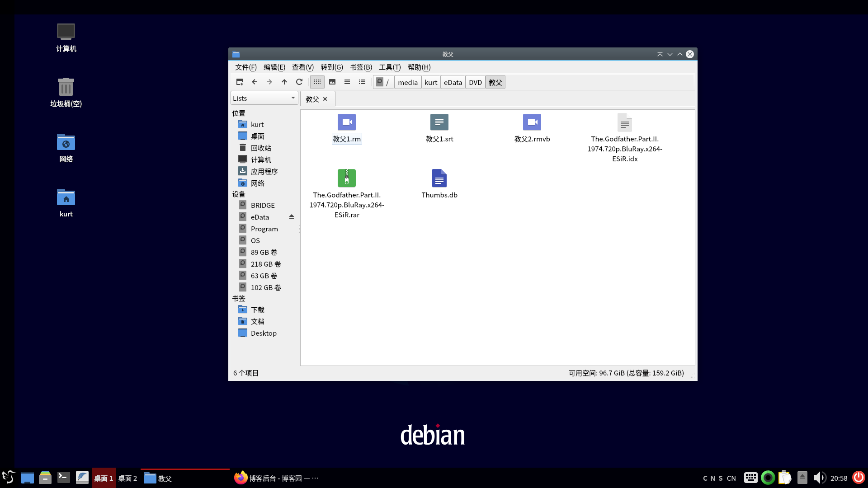
Task: Switch to compact view mode
Action: (x=347, y=82)
